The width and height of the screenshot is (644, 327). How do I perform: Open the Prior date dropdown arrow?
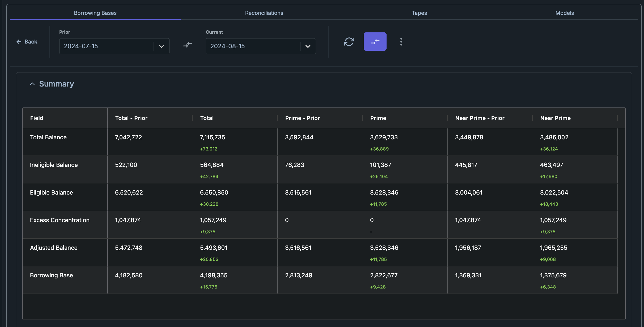tap(161, 46)
